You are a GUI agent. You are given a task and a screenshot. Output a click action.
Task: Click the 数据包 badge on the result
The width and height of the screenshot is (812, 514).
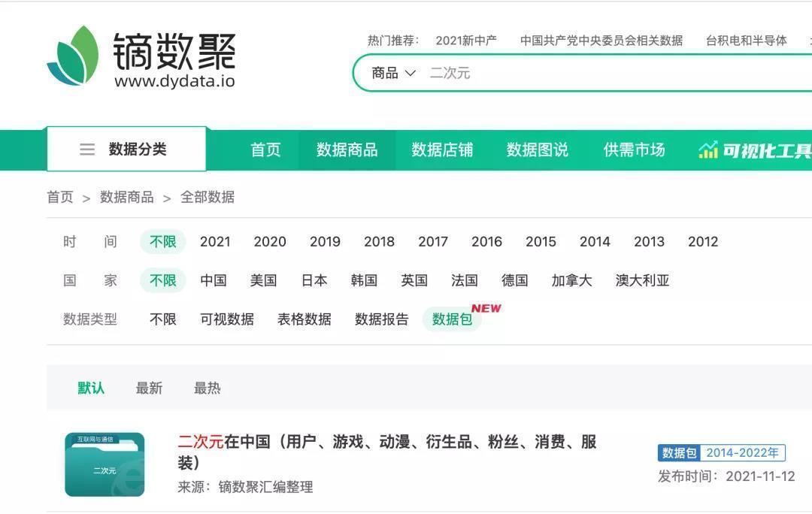click(x=678, y=453)
